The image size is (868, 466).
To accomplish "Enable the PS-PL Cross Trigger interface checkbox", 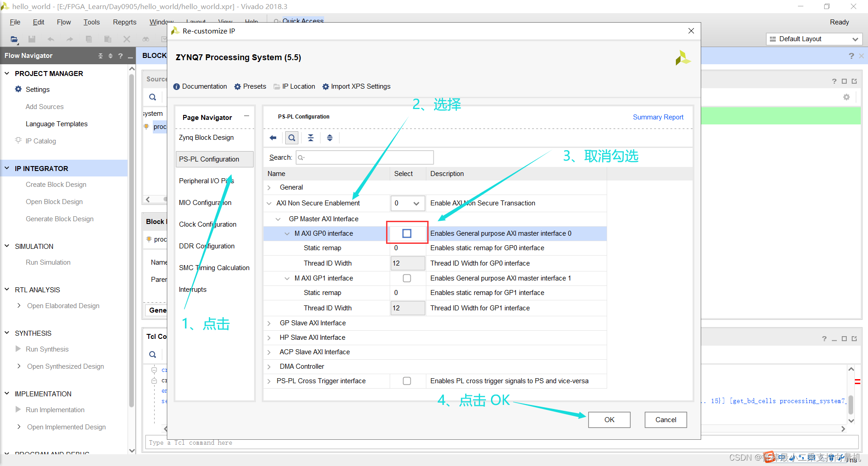I will coord(407,381).
